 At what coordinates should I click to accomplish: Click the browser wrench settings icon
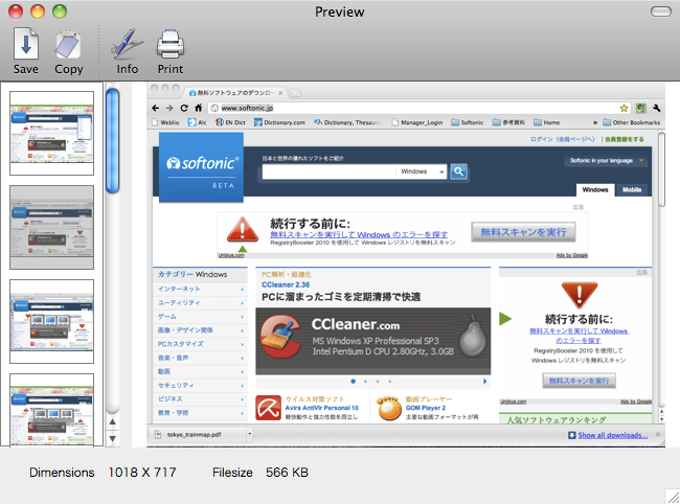point(656,108)
